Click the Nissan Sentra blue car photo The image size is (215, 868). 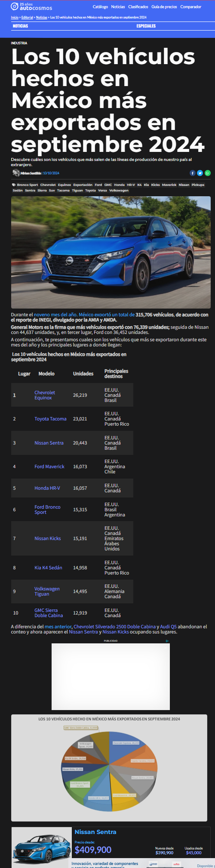click(111, 252)
